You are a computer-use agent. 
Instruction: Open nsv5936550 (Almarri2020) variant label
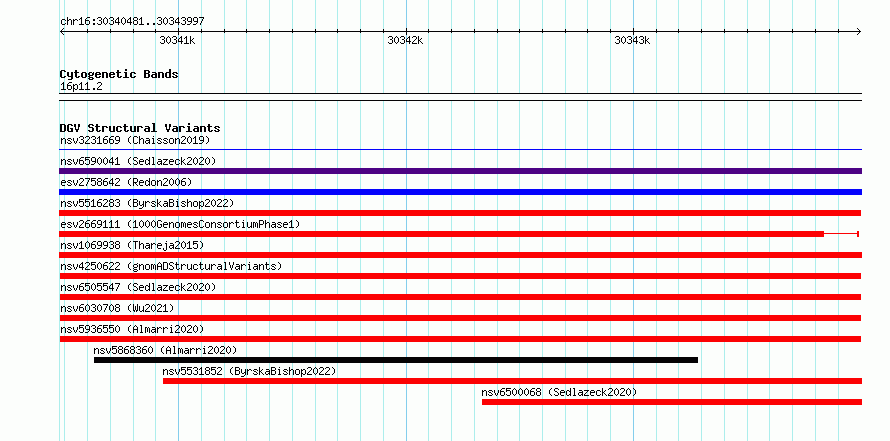pyautogui.click(x=132, y=329)
